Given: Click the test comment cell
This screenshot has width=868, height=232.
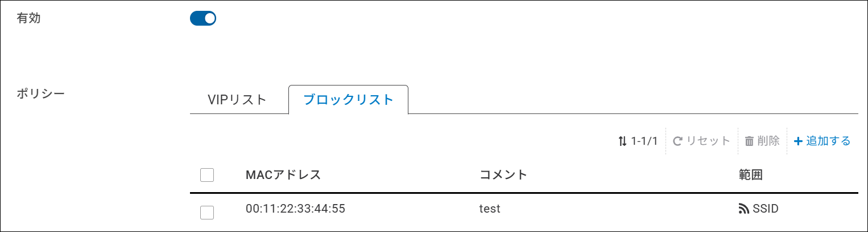Looking at the screenshot, I should tap(490, 209).
